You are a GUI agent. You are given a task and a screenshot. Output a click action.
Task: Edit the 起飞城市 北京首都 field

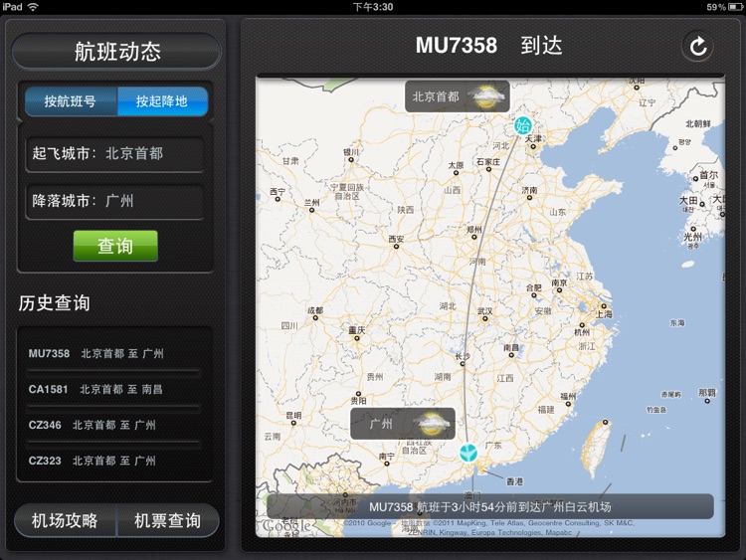(x=115, y=154)
